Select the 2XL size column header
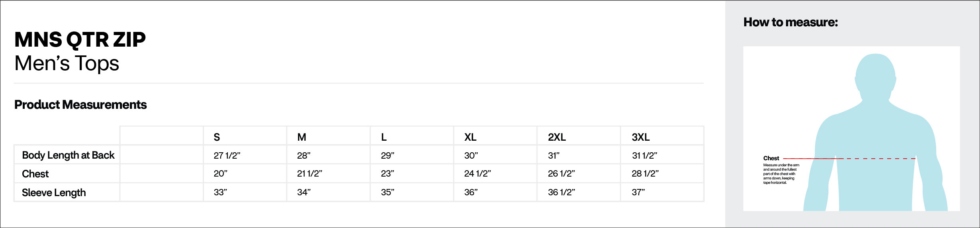This screenshot has height=228, width=980. pyautogui.click(x=557, y=137)
